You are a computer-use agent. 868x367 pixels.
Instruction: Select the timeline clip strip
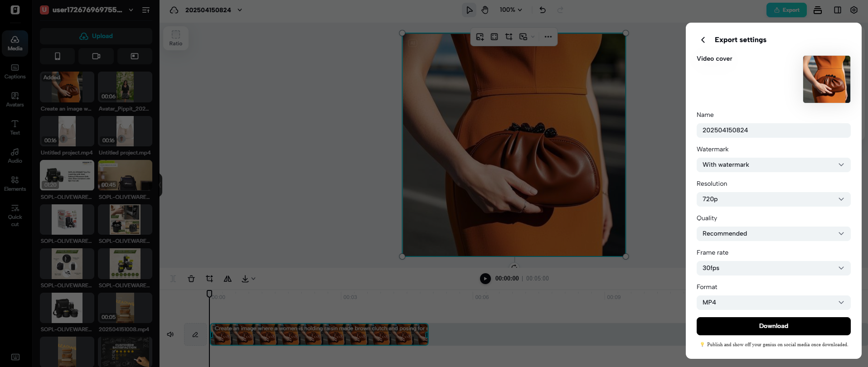319,334
